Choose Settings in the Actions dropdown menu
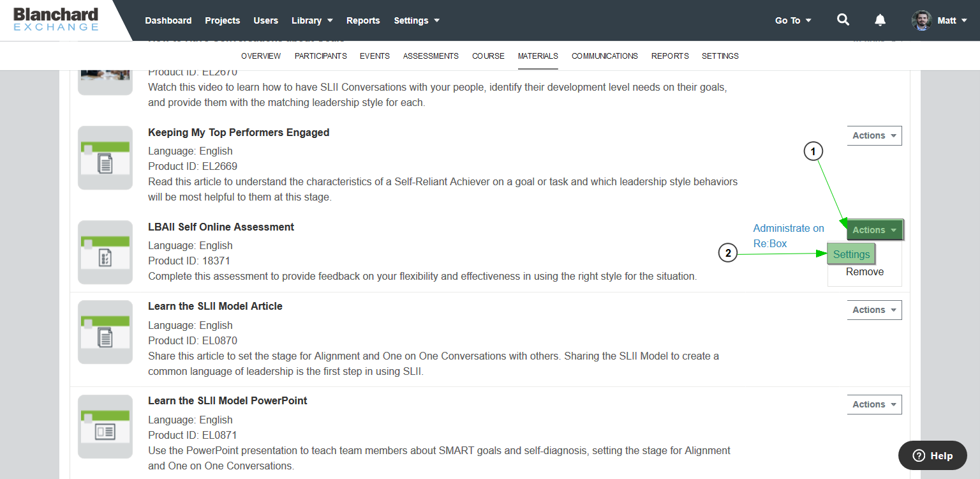The width and height of the screenshot is (980, 479). [851, 254]
